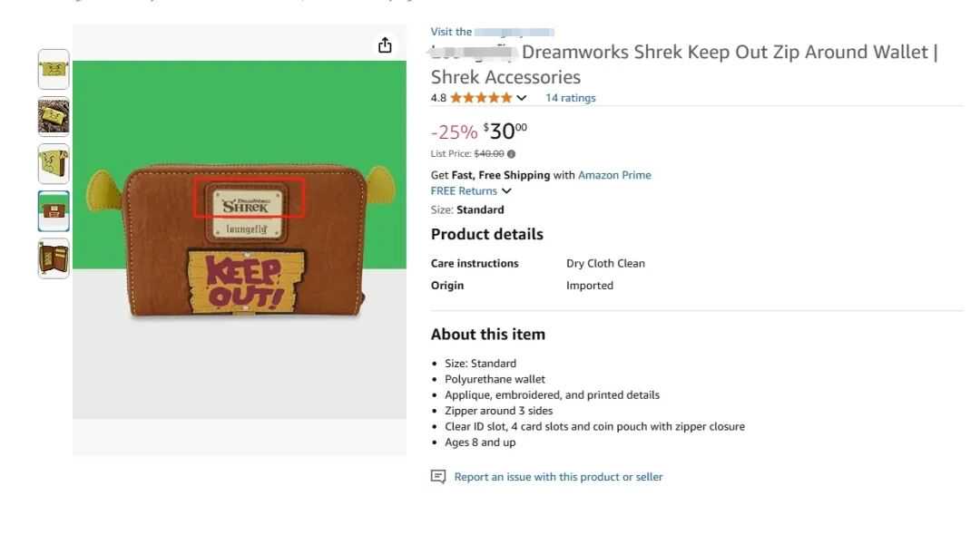
Task: Click the Keep Out sign on the wallet image
Action: point(245,280)
